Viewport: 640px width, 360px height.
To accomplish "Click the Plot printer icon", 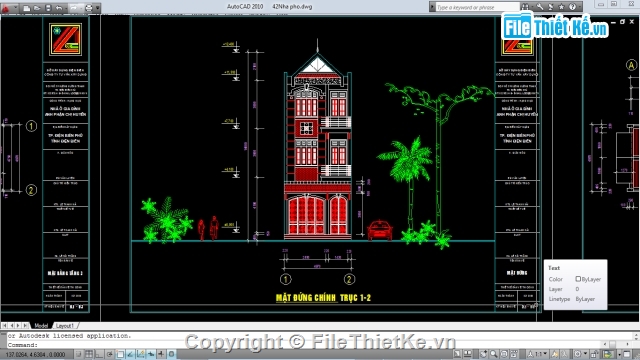I will (89, 8).
